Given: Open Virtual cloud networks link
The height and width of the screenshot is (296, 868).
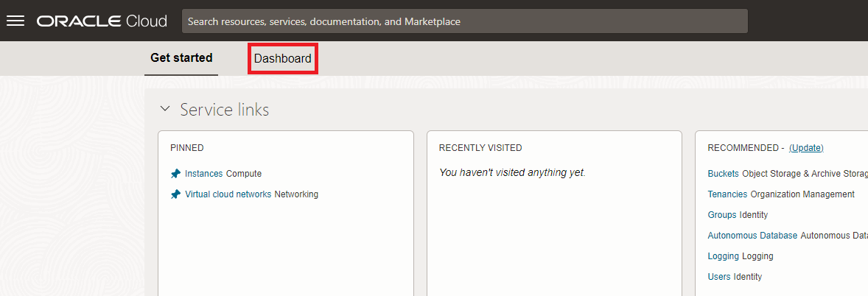Looking at the screenshot, I should 228,194.
